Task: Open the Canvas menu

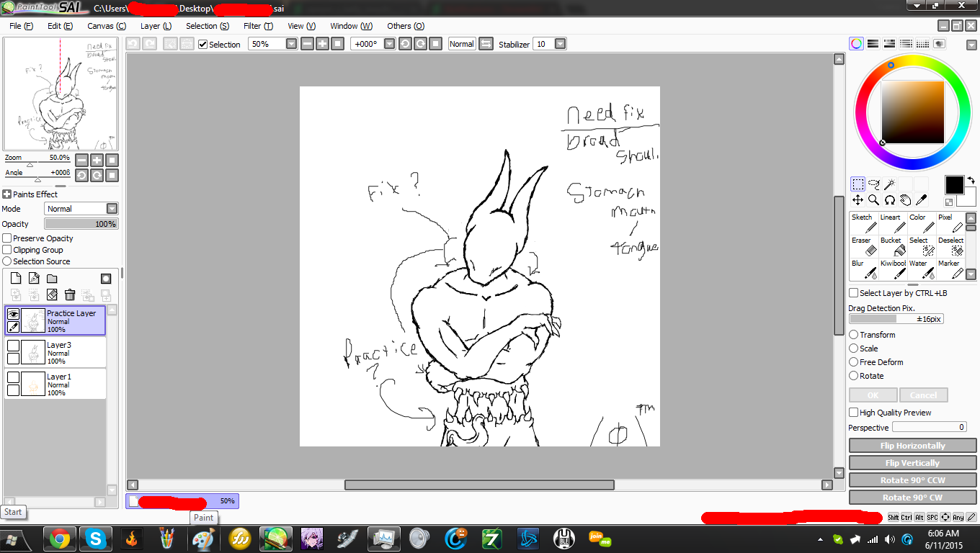Action: click(107, 26)
